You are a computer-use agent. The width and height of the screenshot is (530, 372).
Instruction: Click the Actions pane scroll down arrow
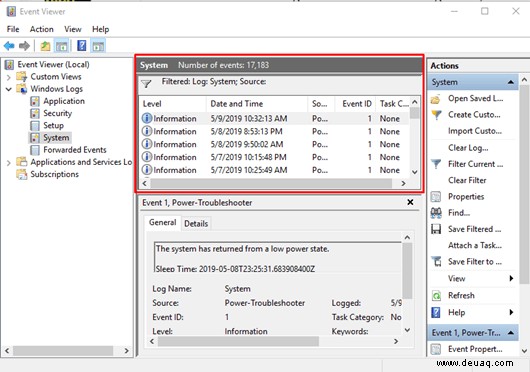[x=524, y=351]
